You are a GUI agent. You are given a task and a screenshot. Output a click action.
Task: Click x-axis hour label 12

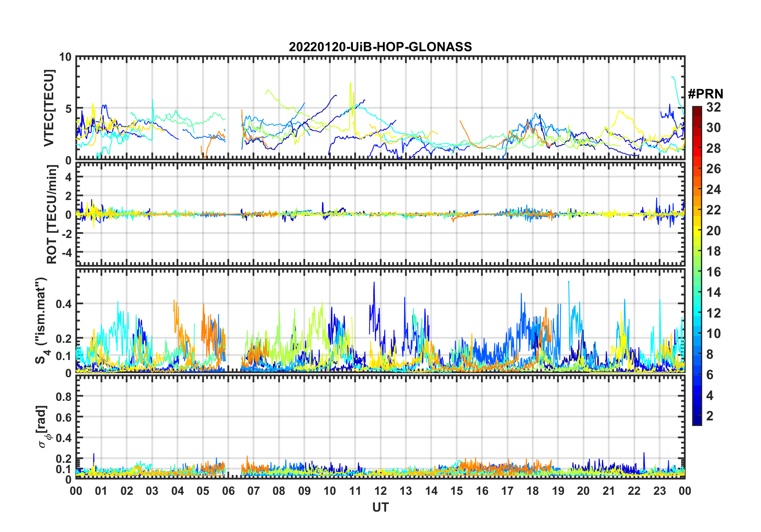tap(380, 491)
